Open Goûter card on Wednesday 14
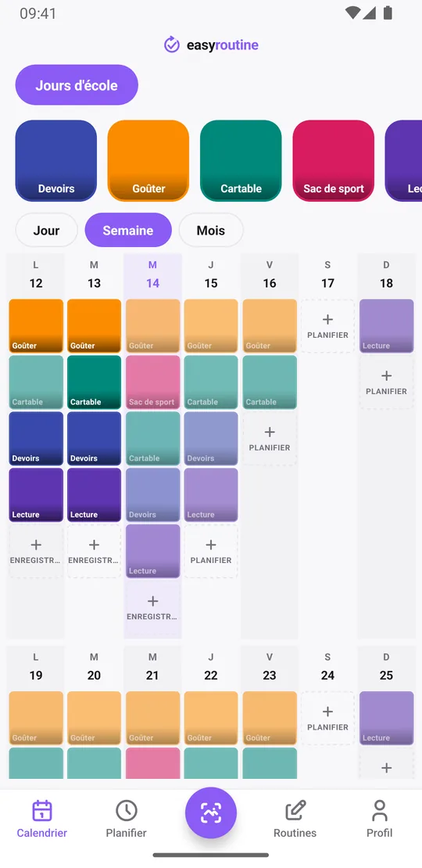 (152, 326)
